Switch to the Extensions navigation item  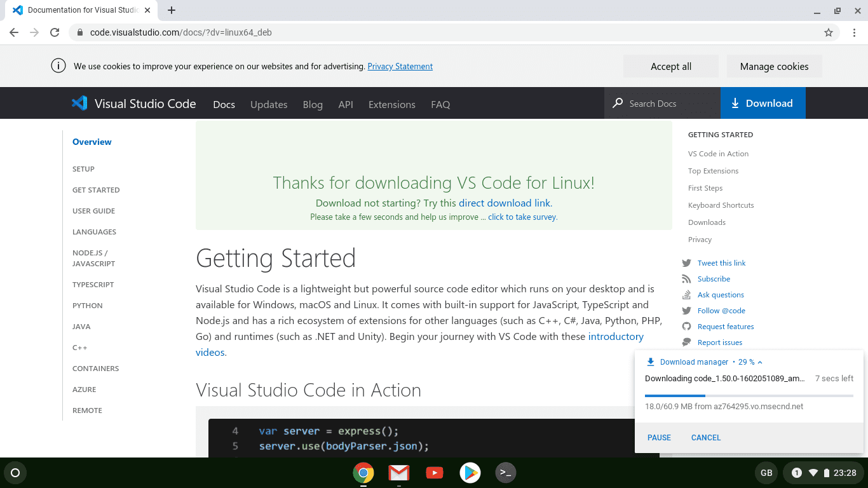[x=391, y=104]
